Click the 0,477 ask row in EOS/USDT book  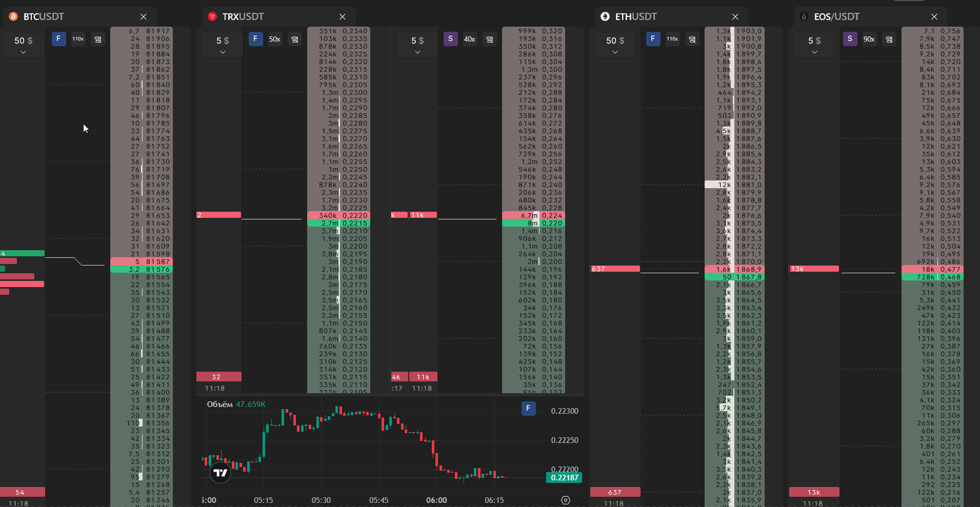[x=932, y=269]
